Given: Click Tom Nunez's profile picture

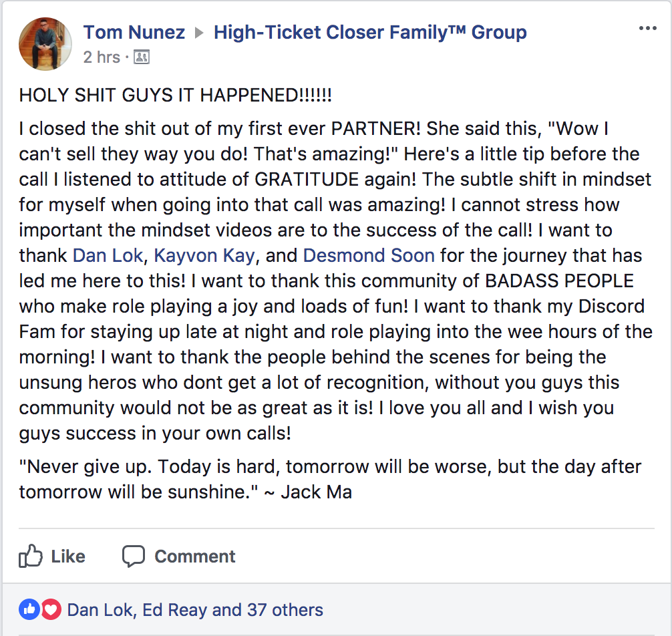Looking at the screenshot, I should pyautogui.click(x=45, y=43).
